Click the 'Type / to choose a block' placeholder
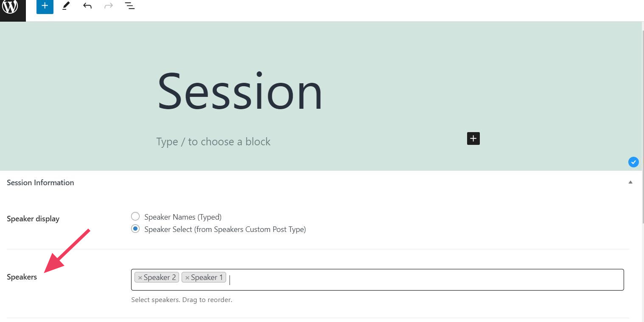The image size is (644, 322). click(x=213, y=142)
